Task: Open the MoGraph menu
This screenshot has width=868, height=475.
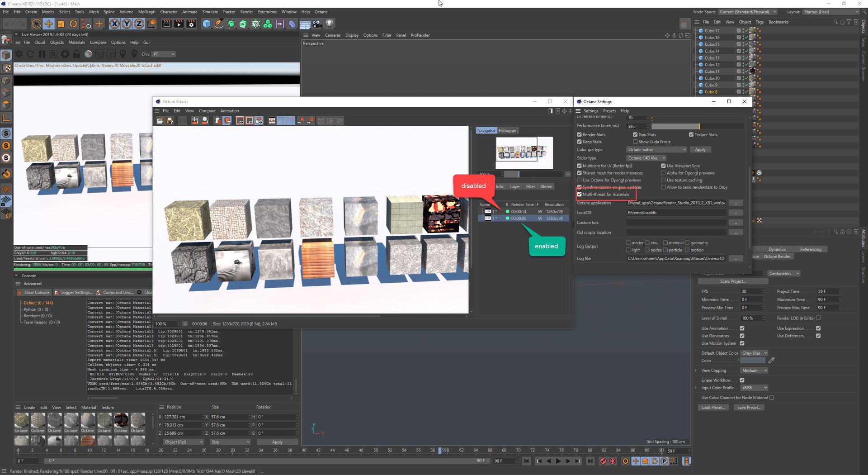Action: click(146, 12)
